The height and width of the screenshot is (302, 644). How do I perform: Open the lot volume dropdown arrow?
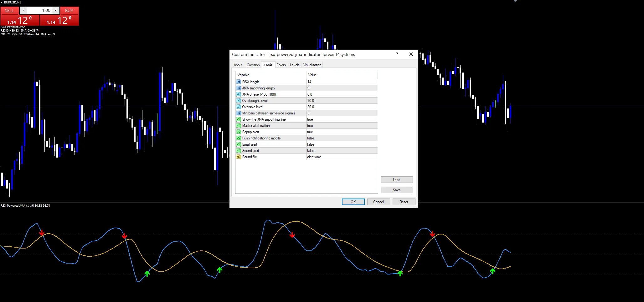(23, 10)
